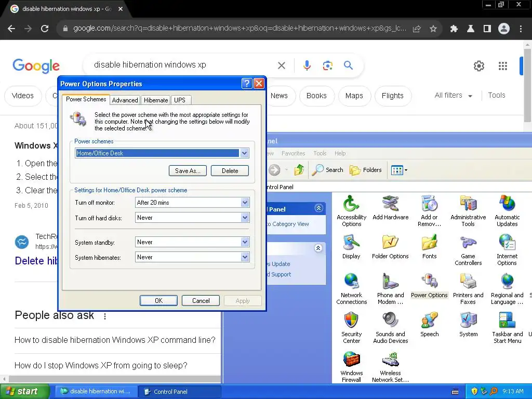
Task: Expand the Turn off monitor dropdown
Action: (x=245, y=203)
